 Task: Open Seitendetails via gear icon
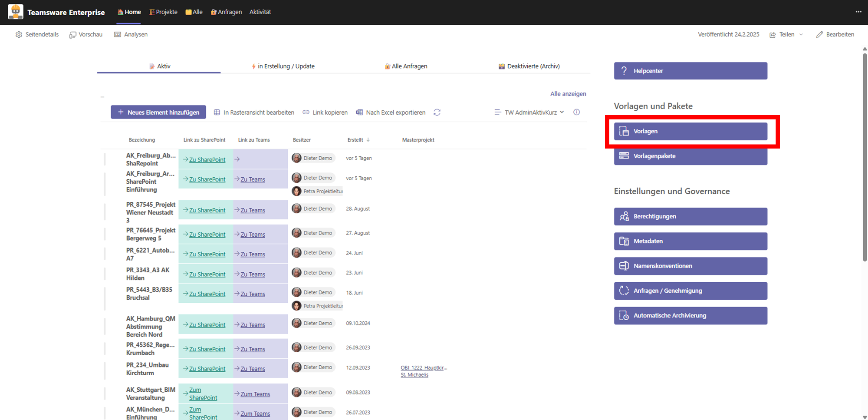point(19,35)
